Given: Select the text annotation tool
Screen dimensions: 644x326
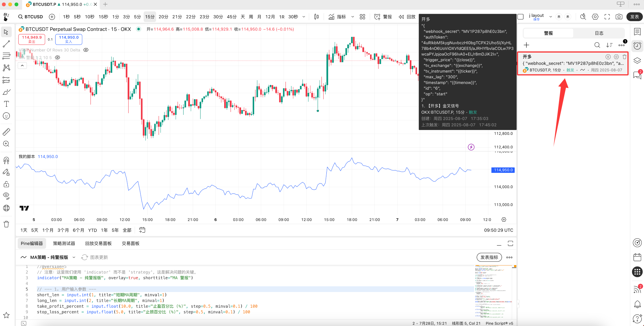Looking at the screenshot, I should coord(6,104).
